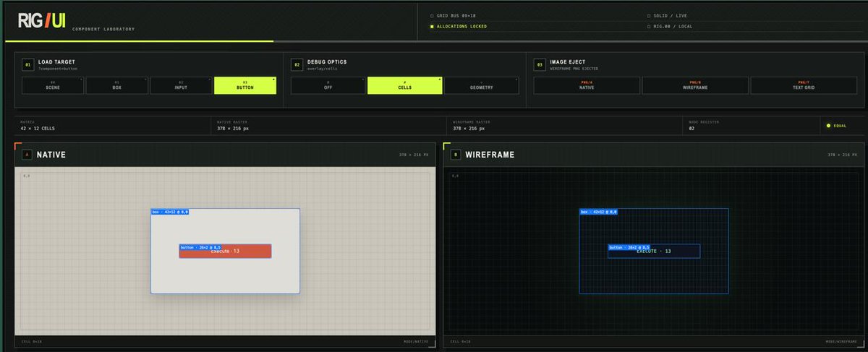The height and width of the screenshot is (352, 868).
Task: Click the node register value 02
Action: click(x=693, y=129)
